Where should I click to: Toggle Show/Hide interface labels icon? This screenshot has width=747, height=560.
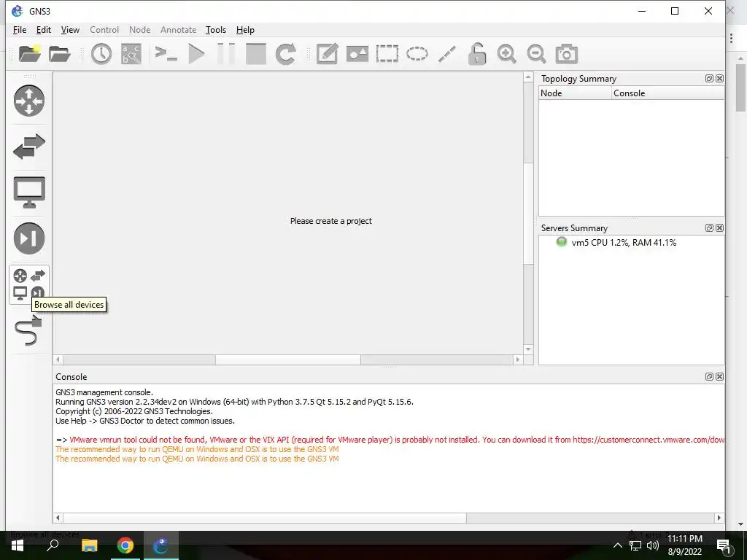click(131, 54)
